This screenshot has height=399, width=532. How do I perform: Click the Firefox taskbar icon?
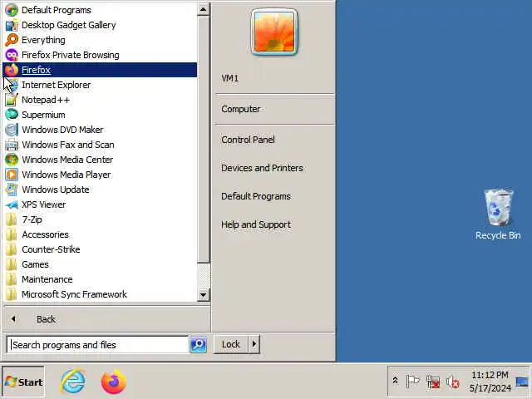tap(114, 382)
